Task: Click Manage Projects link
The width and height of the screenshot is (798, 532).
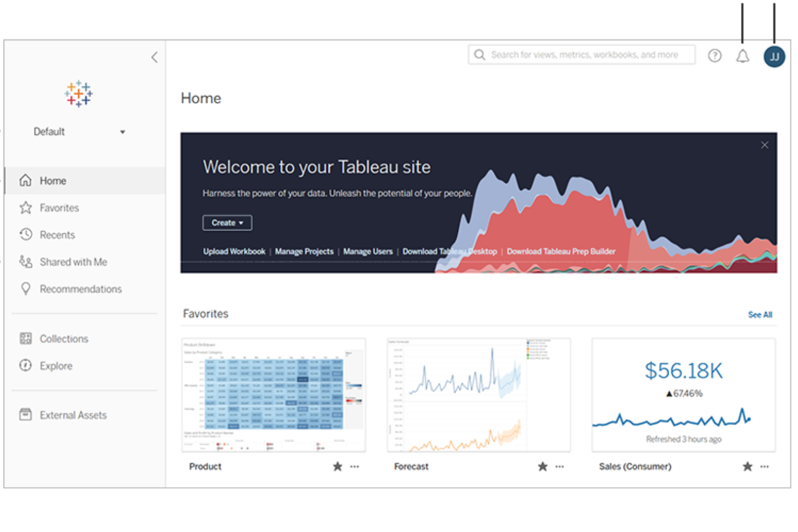Action: pos(304,251)
